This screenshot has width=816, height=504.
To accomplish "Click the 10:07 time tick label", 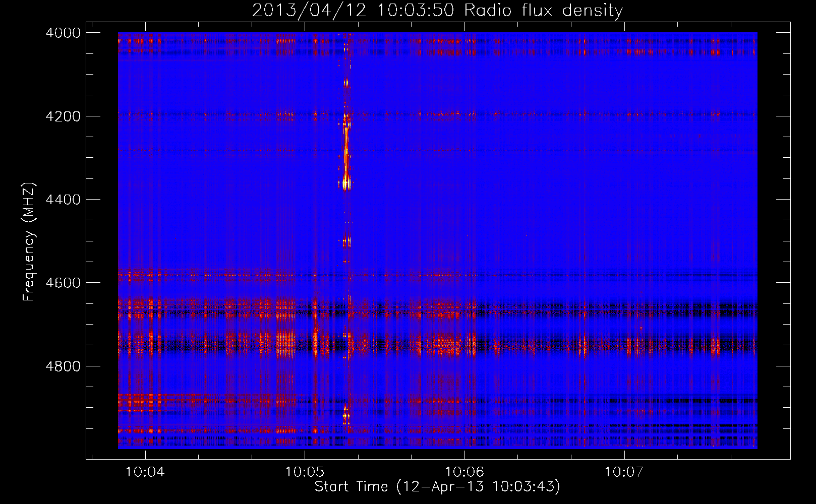I will pos(624,472).
